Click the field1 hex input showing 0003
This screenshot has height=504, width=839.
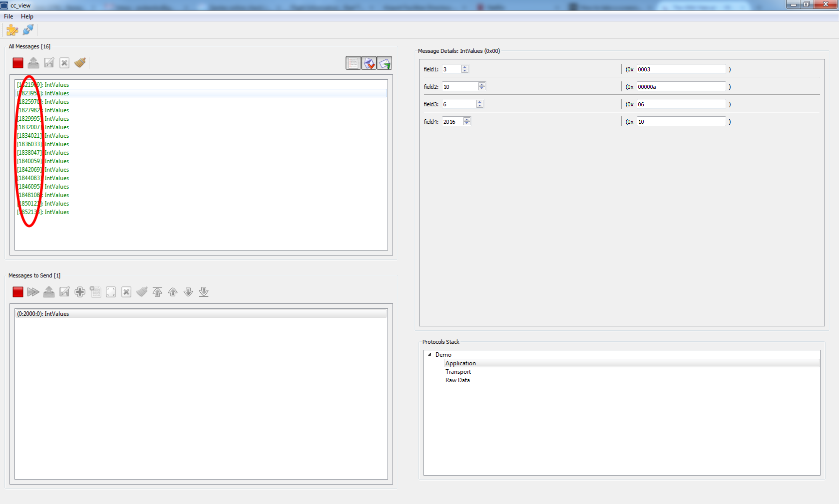click(681, 69)
